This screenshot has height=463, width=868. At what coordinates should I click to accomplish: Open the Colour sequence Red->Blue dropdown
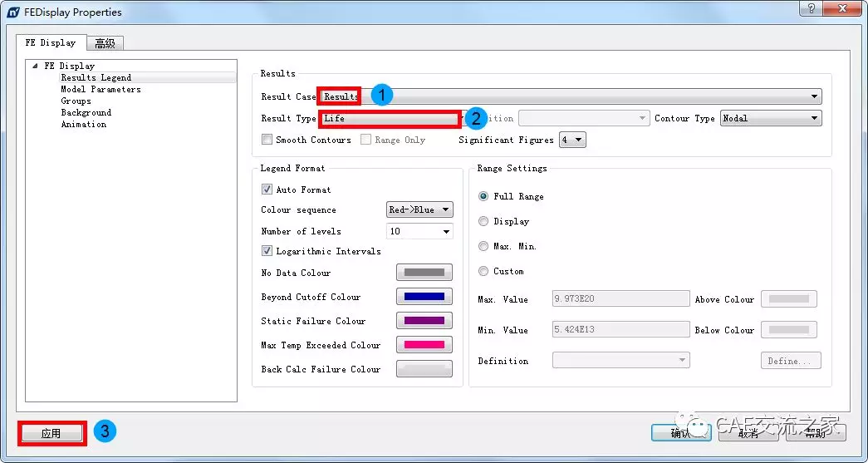tap(419, 209)
